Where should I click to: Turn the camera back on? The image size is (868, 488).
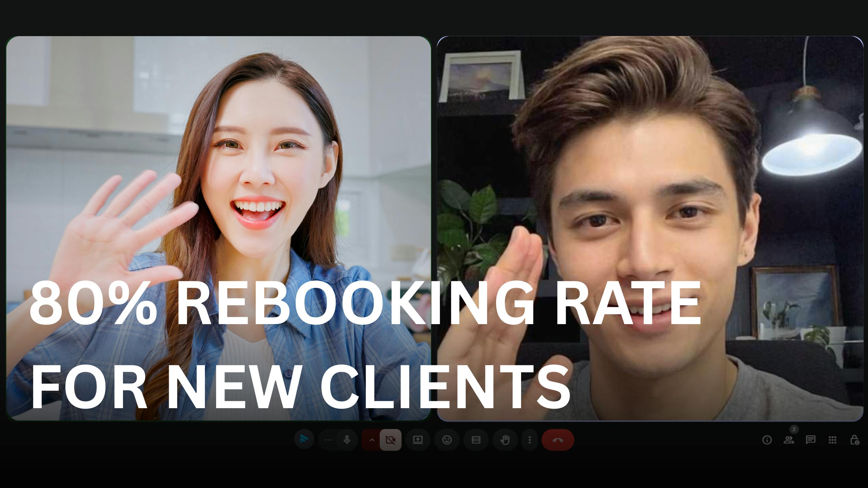391,440
